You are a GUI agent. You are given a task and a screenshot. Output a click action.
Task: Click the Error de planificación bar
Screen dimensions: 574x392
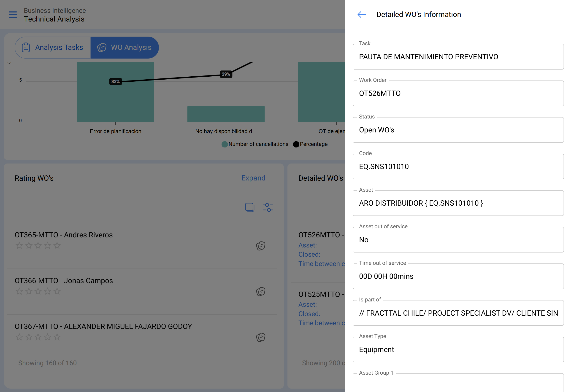(x=115, y=104)
